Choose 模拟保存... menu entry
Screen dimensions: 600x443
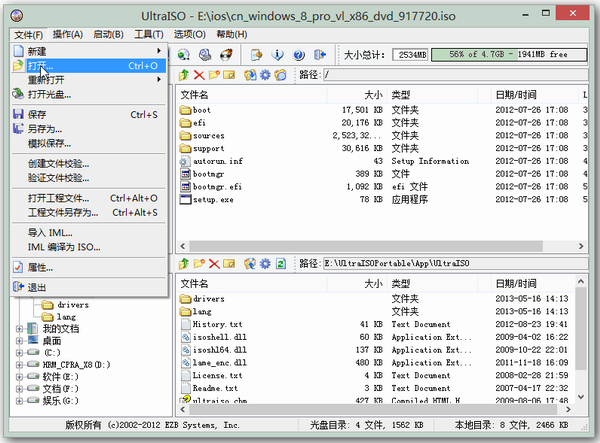pos(89,143)
